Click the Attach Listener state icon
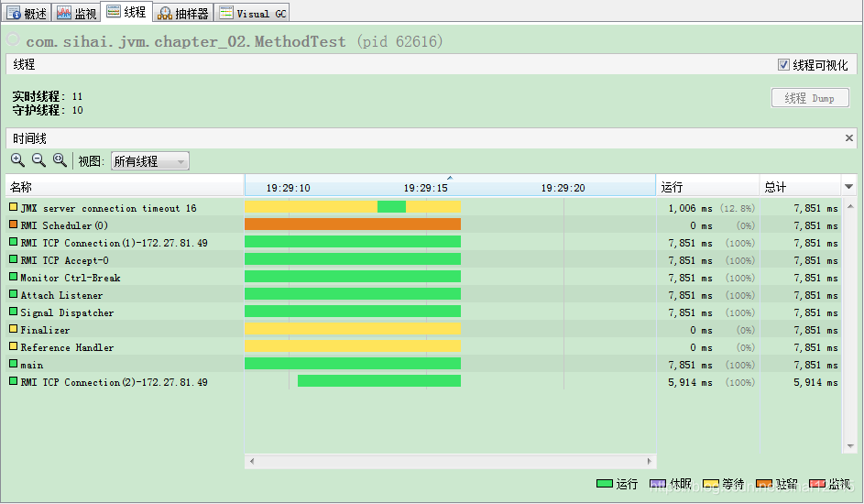The image size is (864, 504). 13,294
